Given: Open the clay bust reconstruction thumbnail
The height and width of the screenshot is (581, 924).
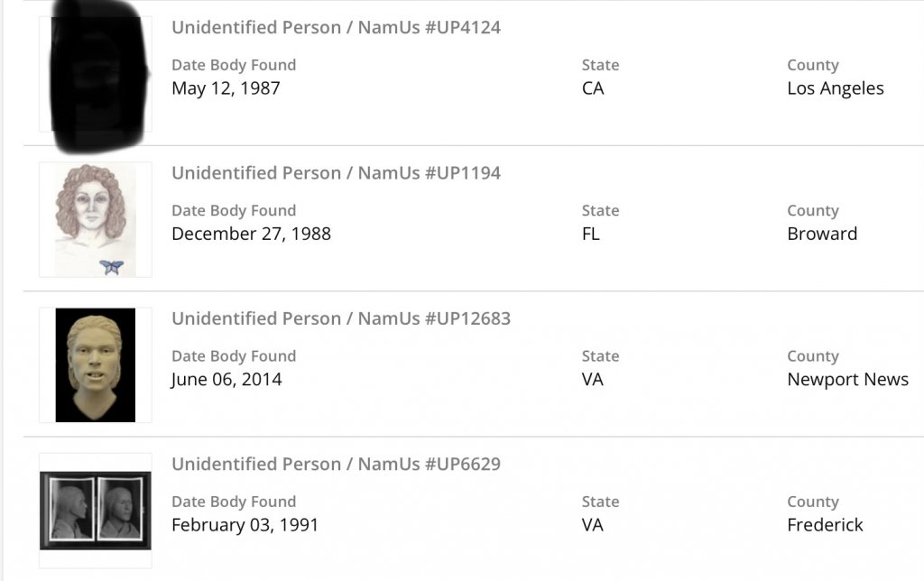Looking at the screenshot, I should tap(95, 364).
